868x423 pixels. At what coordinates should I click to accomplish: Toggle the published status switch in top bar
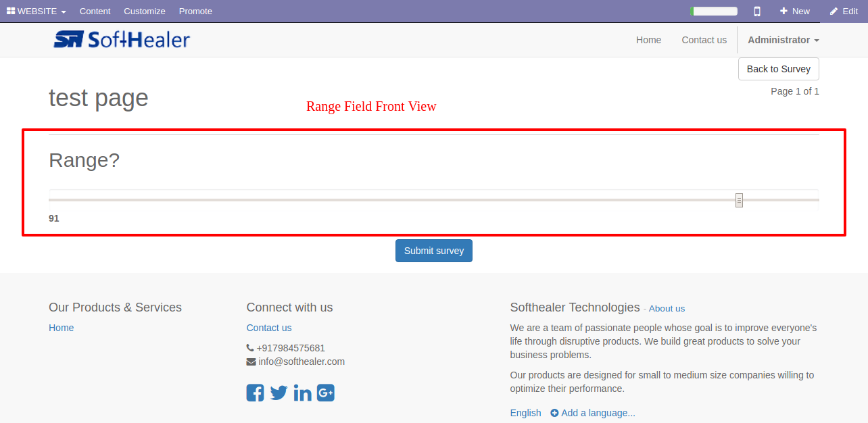(714, 11)
